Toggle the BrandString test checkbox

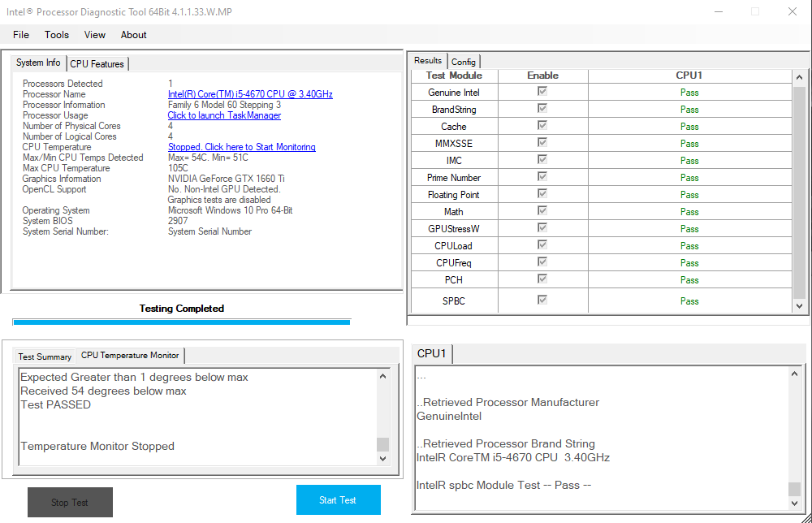542,108
